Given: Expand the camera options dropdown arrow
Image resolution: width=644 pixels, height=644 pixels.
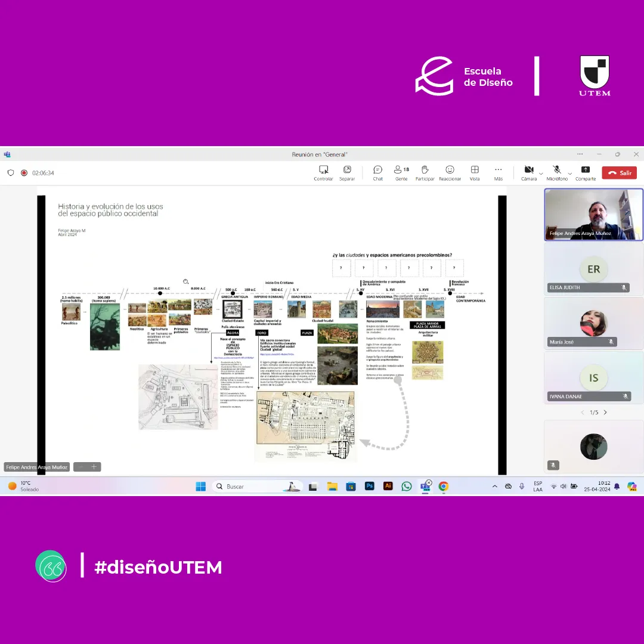Looking at the screenshot, I should (x=541, y=174).
